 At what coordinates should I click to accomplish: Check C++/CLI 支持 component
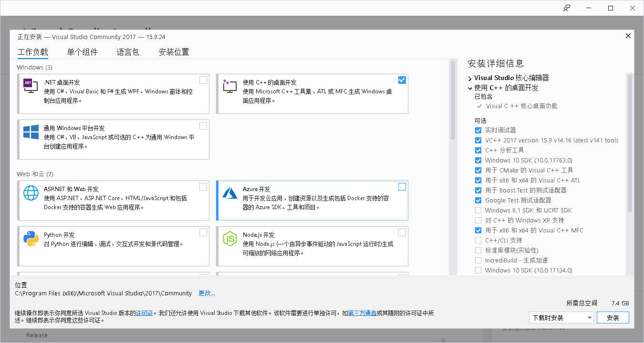478,240
